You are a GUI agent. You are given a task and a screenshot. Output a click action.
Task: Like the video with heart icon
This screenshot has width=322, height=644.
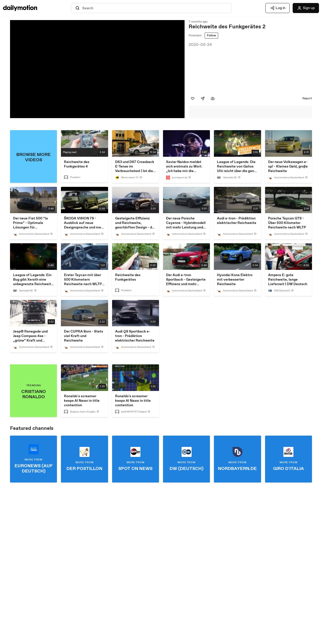click(193, 99)
